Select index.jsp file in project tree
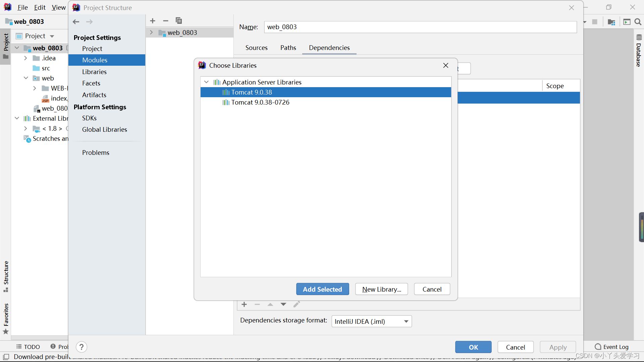This screenshot has width=644, height=362. pos(55,98)
